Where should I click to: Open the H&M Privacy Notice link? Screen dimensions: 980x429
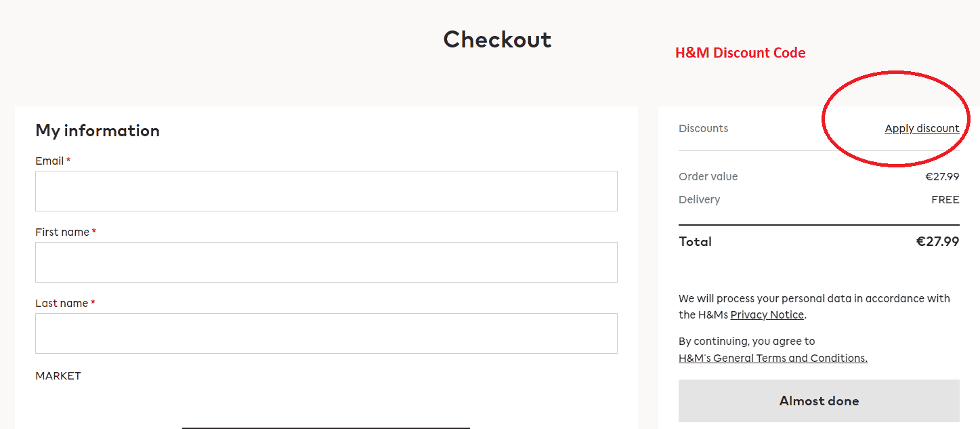coord(767,314)
